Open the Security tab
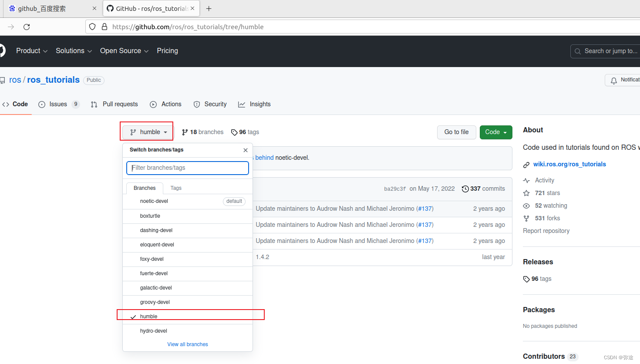The image size is (640, 364). 210,104
